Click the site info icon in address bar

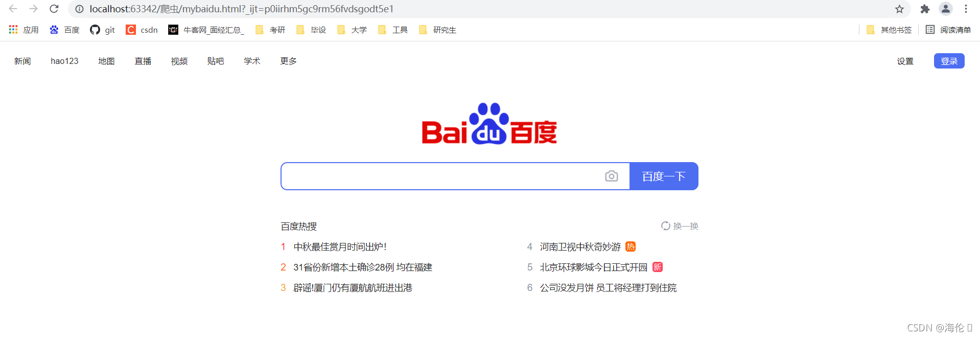coord(79,9)
